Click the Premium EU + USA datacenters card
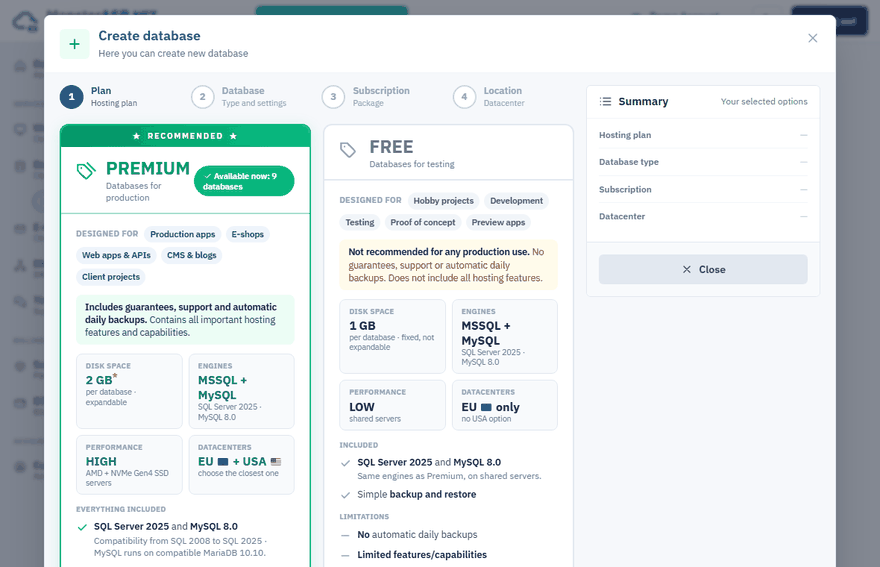This screenshot has height=567, width=880. tap(241, 465)
